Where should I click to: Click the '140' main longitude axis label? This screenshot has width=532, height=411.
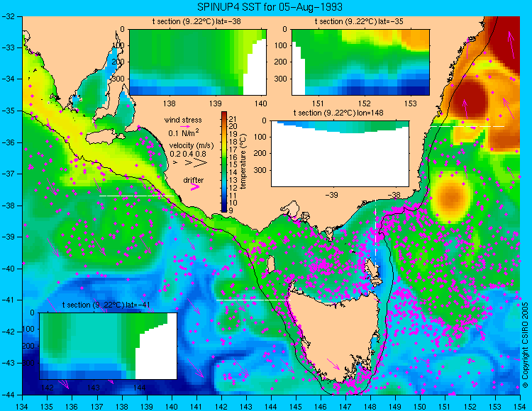[172, 407]
